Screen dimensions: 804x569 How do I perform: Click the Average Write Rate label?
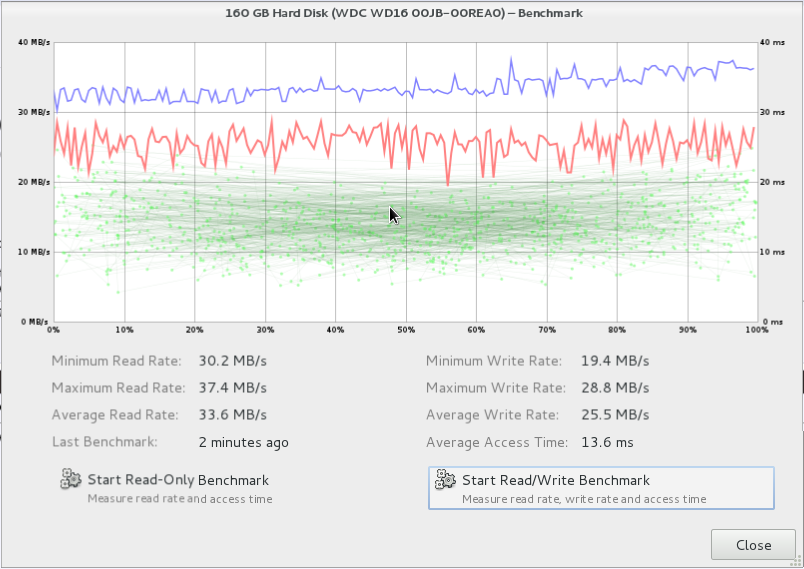pyautogui.click(x=492, y=415)
